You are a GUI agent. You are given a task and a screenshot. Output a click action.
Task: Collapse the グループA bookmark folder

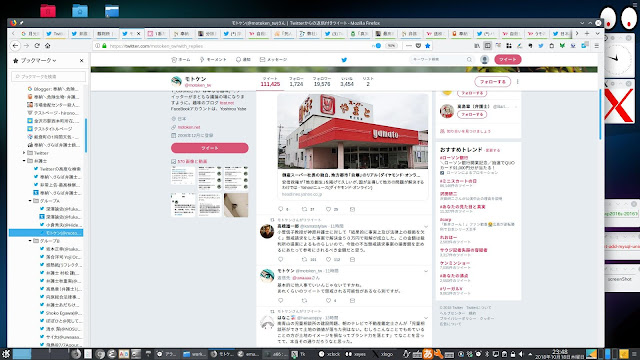(30, 201)
